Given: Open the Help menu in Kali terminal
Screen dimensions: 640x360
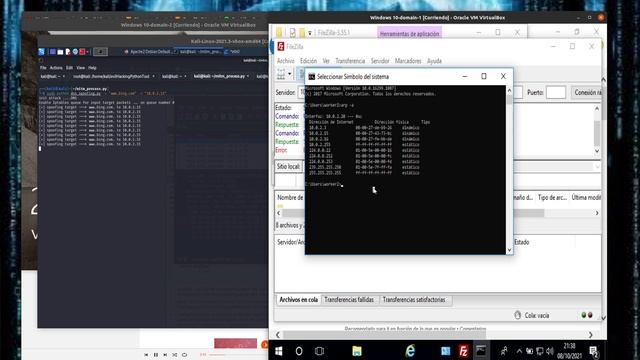Looking at the screenshot, I should [92, 68].
